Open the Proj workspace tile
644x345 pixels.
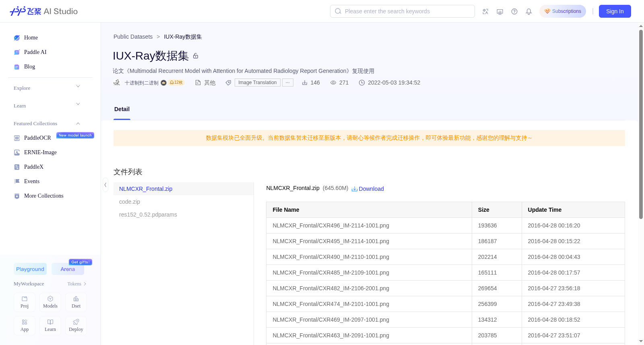[25, 302]
